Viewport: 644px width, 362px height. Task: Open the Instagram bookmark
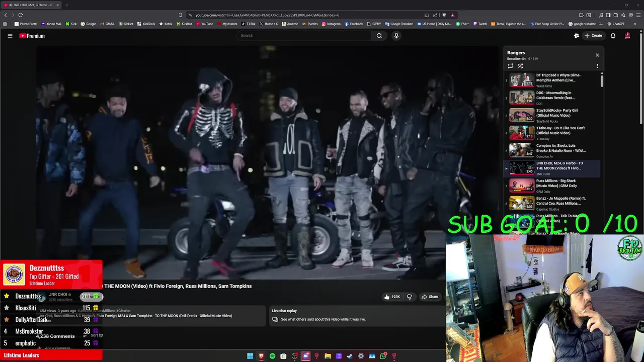[x=331, y=24]
